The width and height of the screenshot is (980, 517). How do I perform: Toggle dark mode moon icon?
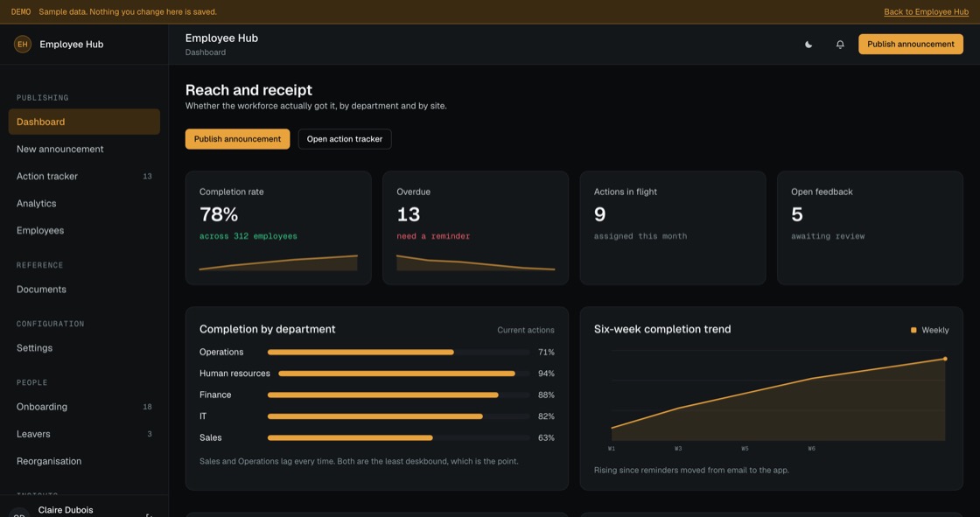pyautogui.click(x=808, y=45)
